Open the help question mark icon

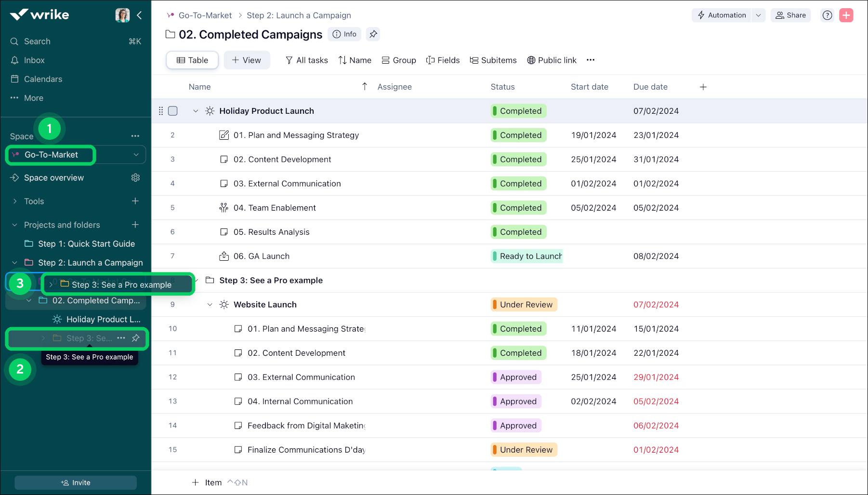(827, 15)
